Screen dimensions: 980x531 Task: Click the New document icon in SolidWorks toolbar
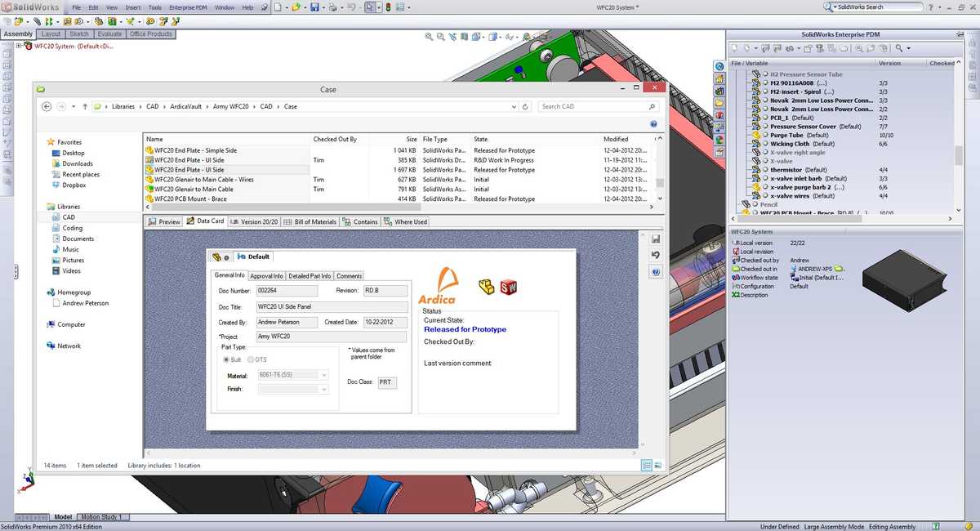278,7
